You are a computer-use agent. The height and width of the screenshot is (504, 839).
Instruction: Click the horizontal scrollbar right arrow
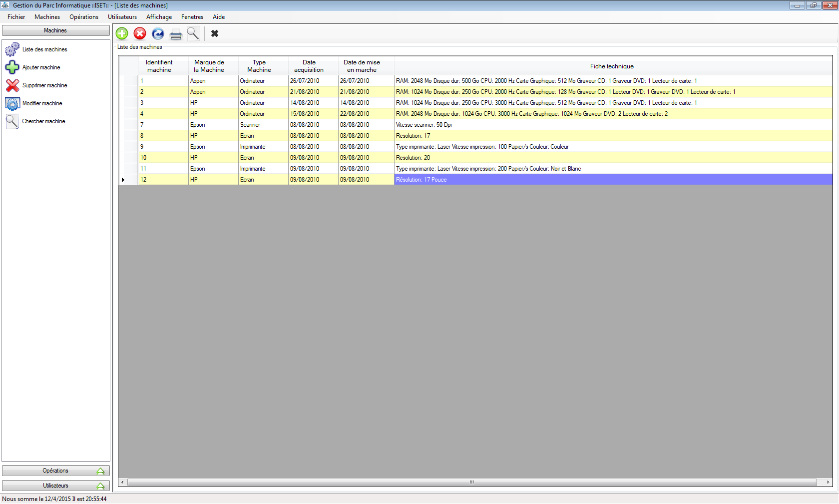tap(829, 482)
